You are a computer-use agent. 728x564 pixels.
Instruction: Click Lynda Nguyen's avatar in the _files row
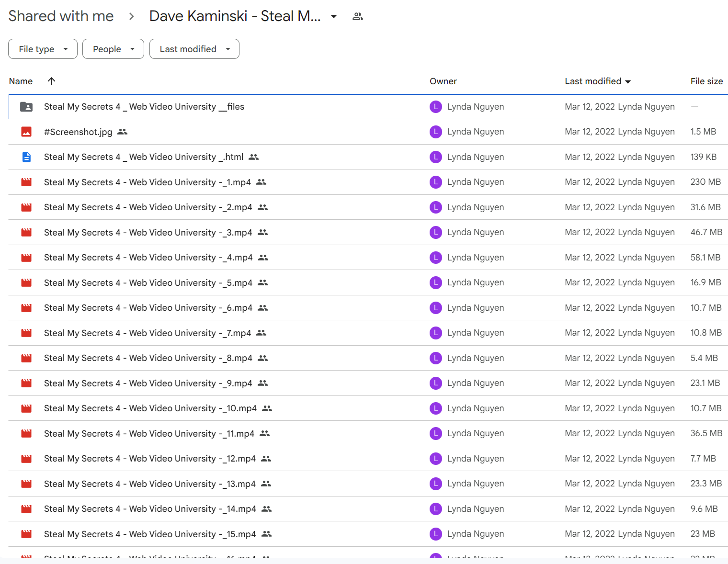[x=436, y=107]
